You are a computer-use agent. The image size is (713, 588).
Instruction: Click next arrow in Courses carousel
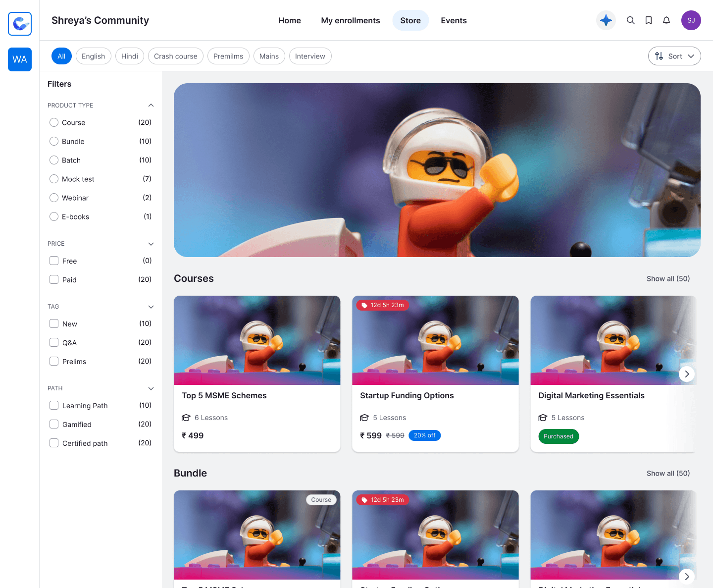coord(687,374)
